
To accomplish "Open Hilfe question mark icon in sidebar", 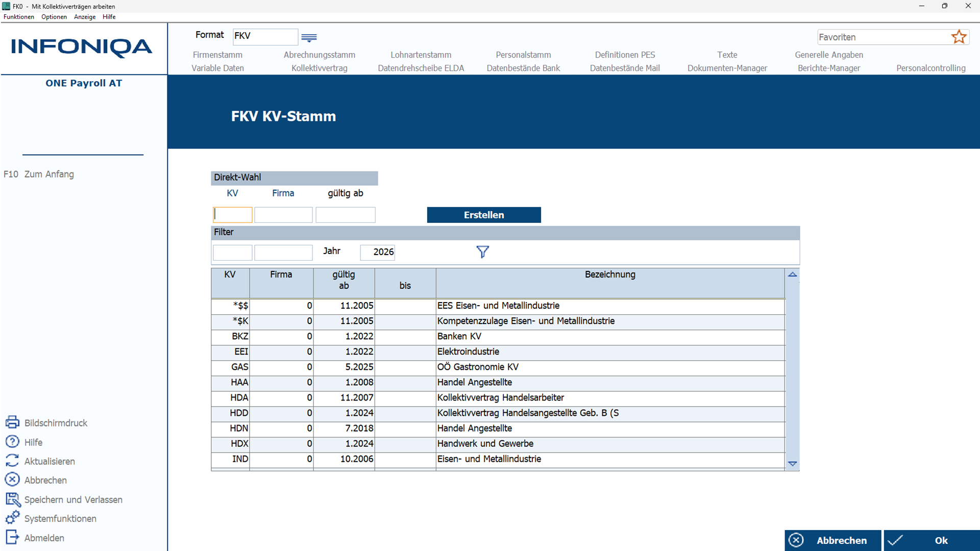I will (12, 442).
